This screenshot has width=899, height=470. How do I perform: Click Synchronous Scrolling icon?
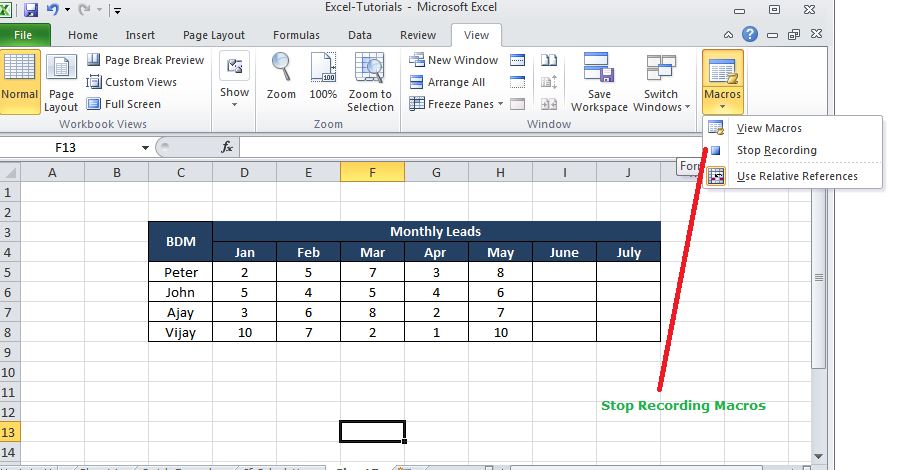point(549,82)
